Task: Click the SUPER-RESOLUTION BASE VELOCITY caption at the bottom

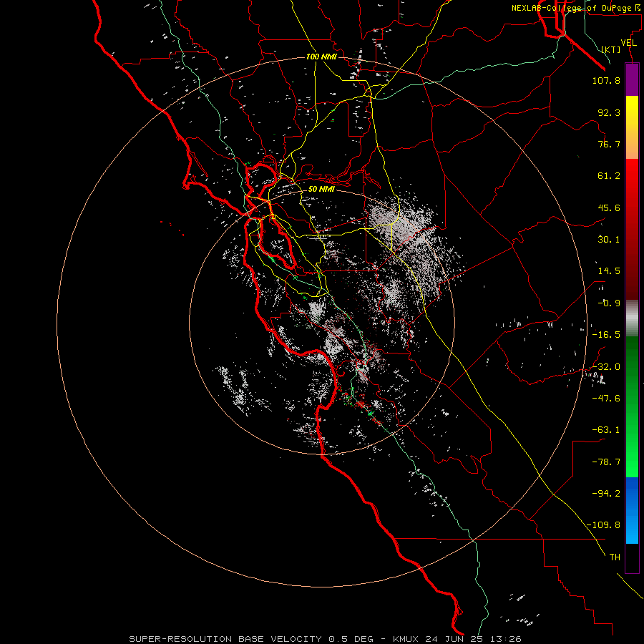Action: (x=326, y=639)
